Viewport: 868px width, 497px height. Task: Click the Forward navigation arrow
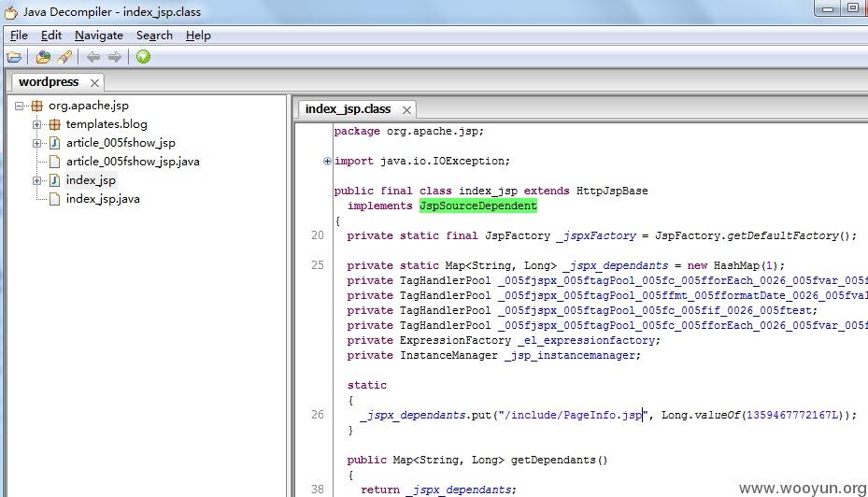pos(115,57)
